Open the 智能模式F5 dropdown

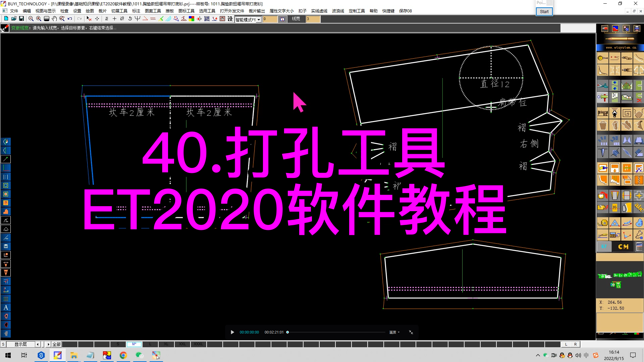tap(248, 19)
